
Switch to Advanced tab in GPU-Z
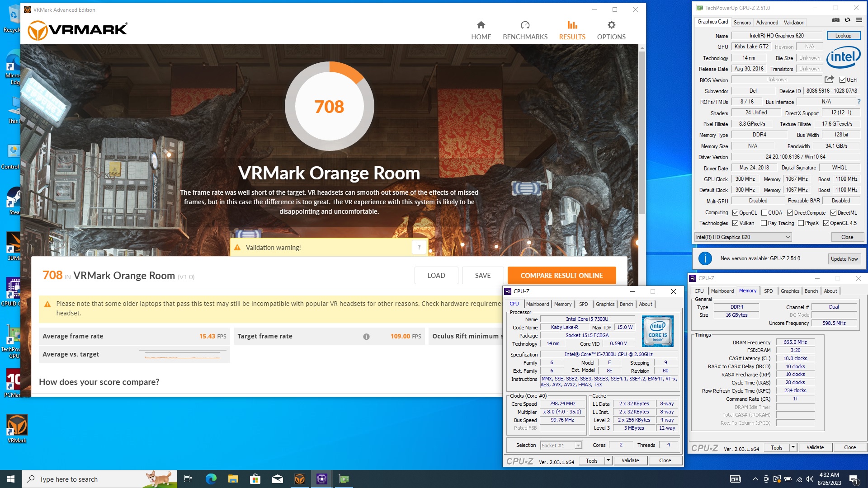coord(767,23)
